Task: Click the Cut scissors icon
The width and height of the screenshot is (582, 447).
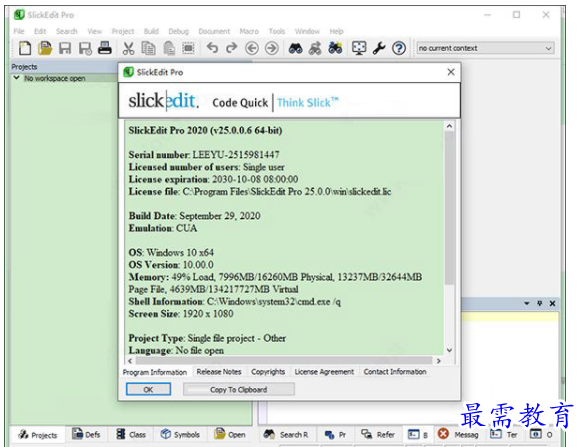Action: coord(128,48)
